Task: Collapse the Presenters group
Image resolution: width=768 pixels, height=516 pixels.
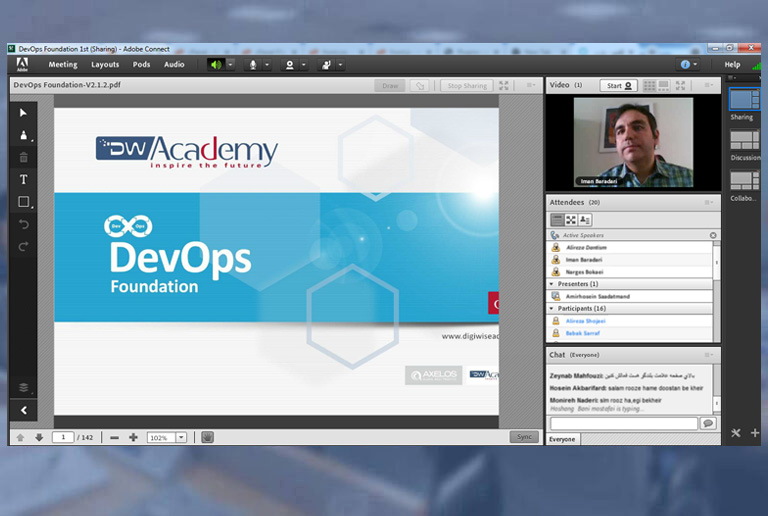Action: pos(552,284)
